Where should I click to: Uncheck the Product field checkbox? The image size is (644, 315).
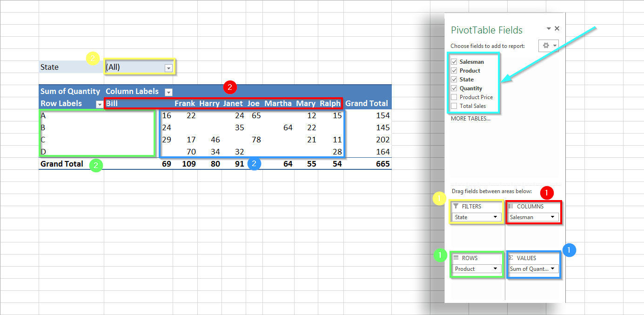454,71
